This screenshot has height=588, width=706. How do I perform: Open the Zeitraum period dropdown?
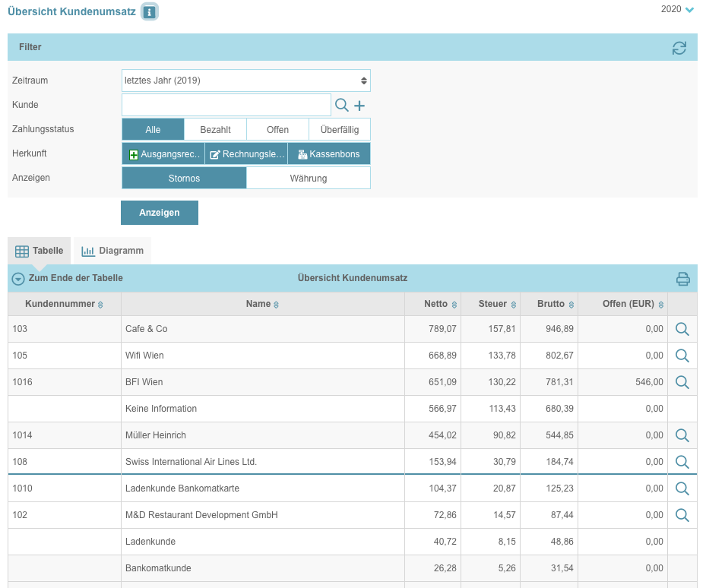pyautogui.click(x=245, y=81)
